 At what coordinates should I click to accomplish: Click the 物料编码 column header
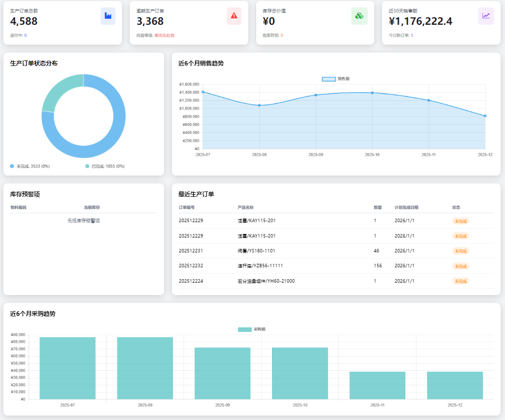pyautogui.click(x=18, y=207)
